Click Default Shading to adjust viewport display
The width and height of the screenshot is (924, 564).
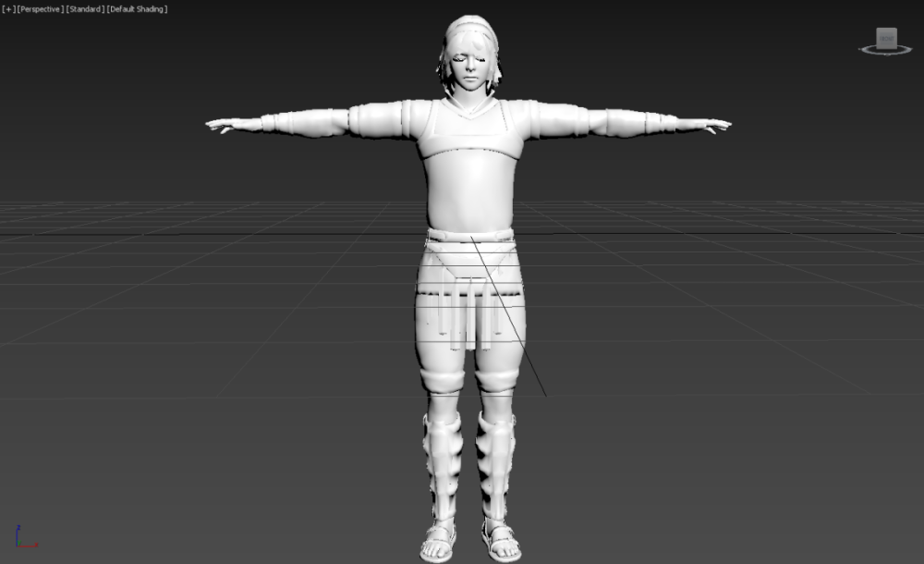(137, 8)
